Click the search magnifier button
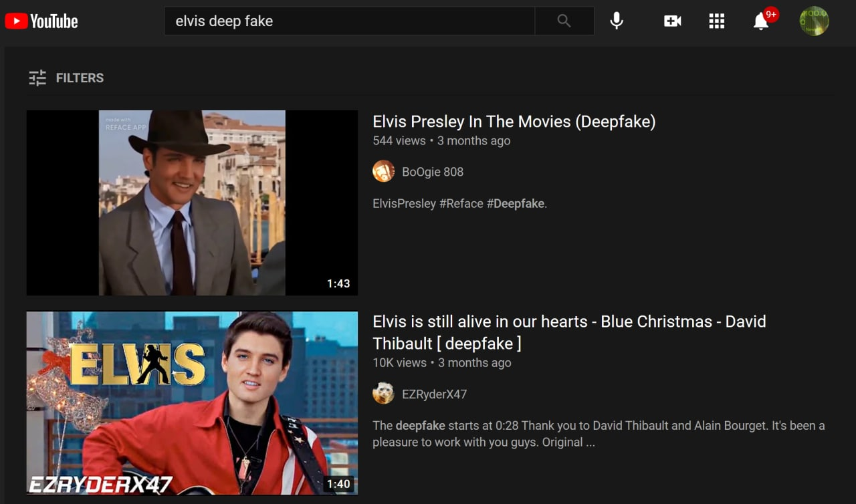The height and width of the screenshot is (504, 856). 564,21
